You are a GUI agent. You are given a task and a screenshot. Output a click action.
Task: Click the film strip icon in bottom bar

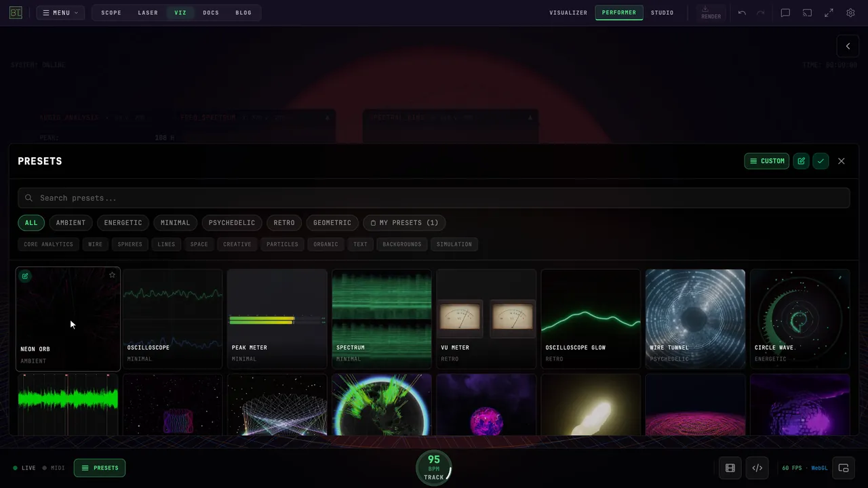point(730,468)
